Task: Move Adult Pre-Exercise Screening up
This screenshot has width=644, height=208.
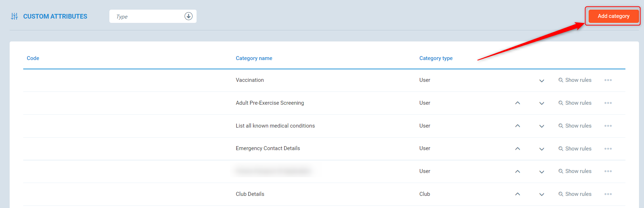Action: click(x=517, y=103)
